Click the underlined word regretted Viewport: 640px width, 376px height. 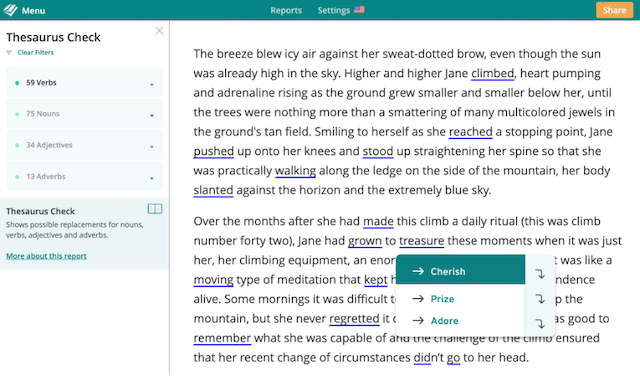click(354, 318)
